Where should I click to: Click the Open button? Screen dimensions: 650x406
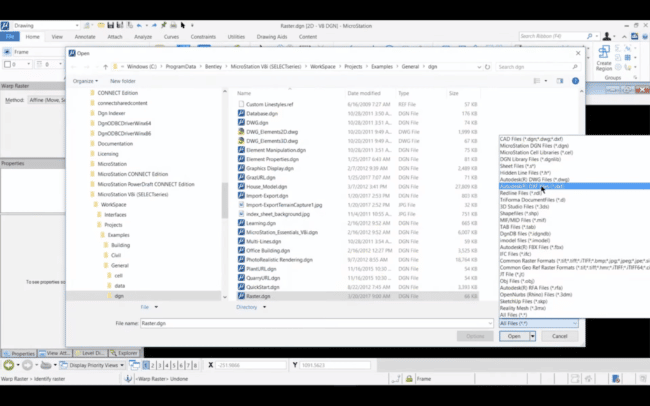pos(514,336)
